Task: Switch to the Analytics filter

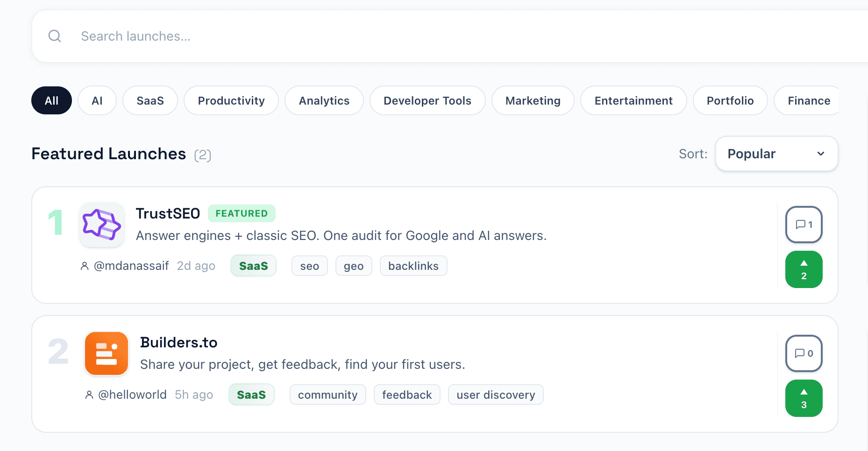Action: pos(324,100)
